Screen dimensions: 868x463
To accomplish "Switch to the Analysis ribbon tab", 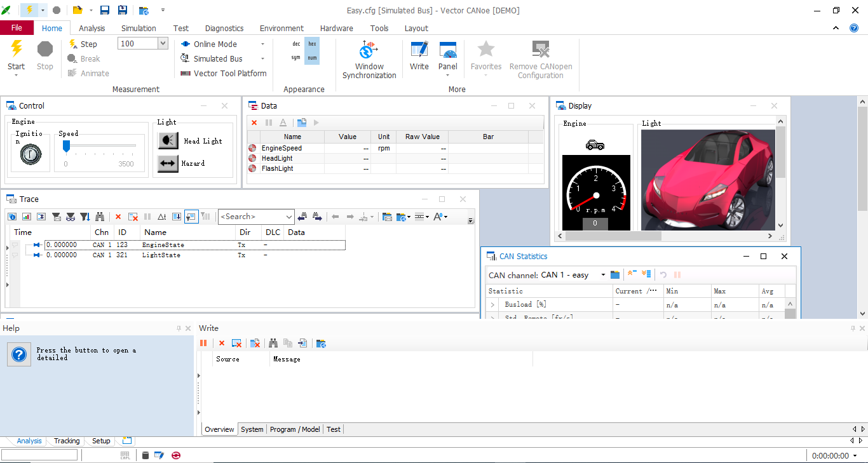I will coord(92,28).
